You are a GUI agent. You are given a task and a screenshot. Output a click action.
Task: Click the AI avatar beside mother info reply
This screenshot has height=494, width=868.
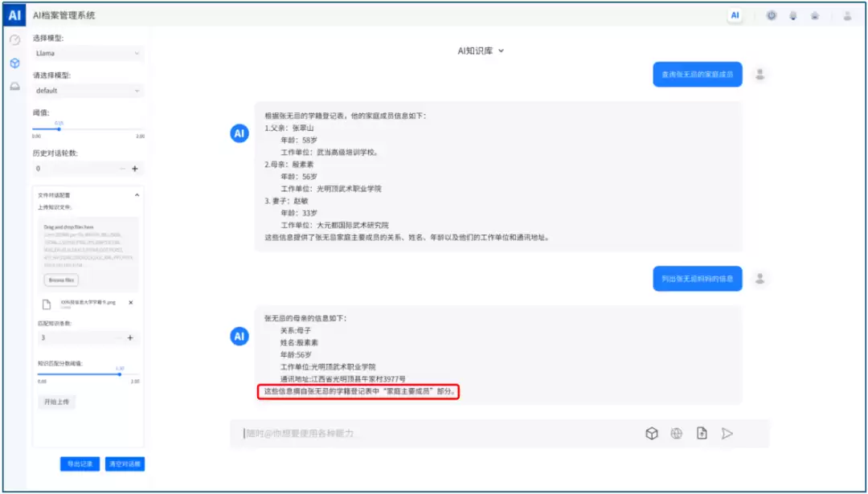coord(240,337)
